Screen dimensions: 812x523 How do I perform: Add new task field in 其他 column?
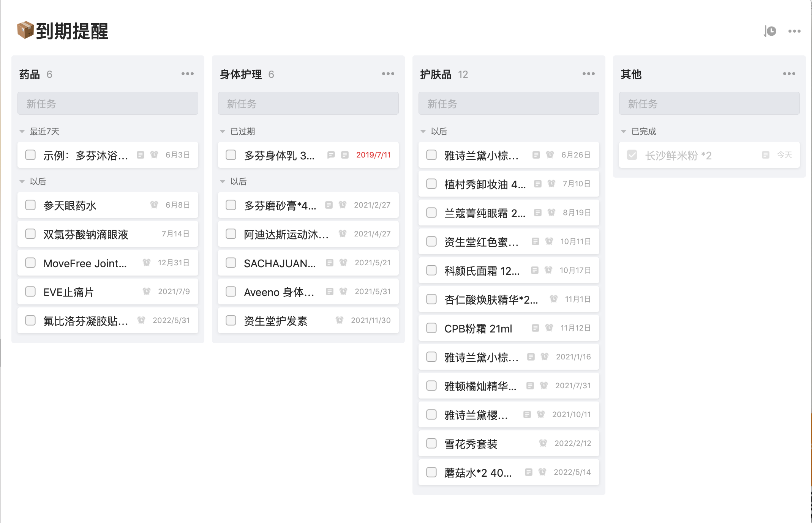point(709,103)
